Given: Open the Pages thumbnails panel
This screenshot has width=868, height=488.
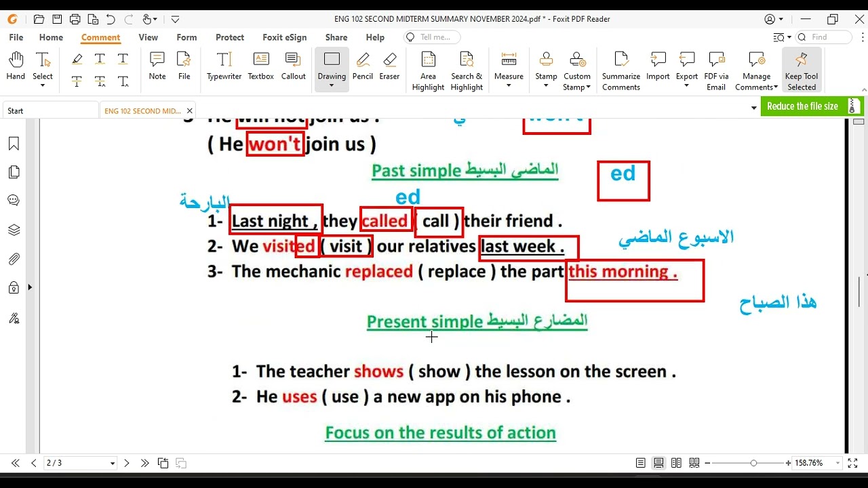Looking at the screenshot, I should [14, 172].
